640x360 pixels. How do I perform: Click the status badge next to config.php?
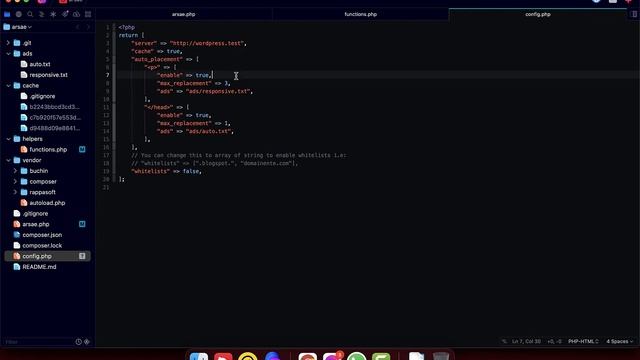(82, 256)
